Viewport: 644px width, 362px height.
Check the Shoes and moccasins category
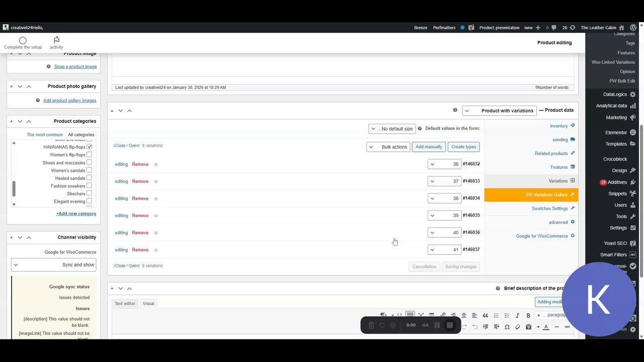click(89, 162)
